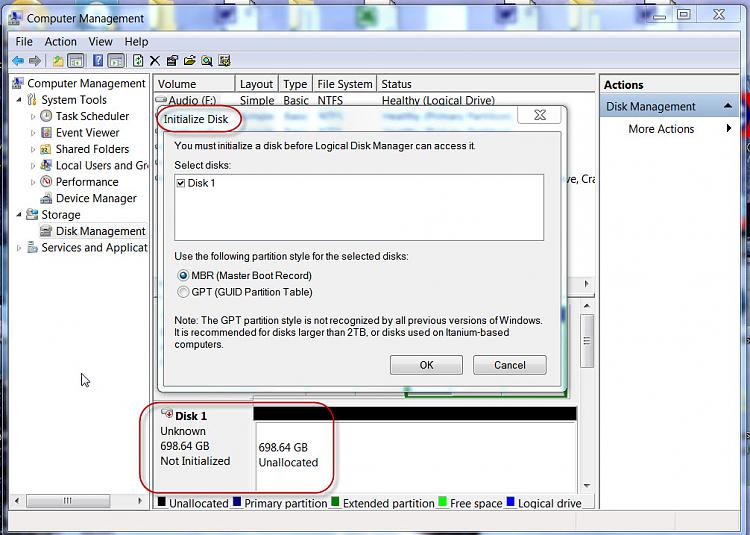
Task: Select GPT (GUID Partition Table) radio button
Action: [183, 292]
